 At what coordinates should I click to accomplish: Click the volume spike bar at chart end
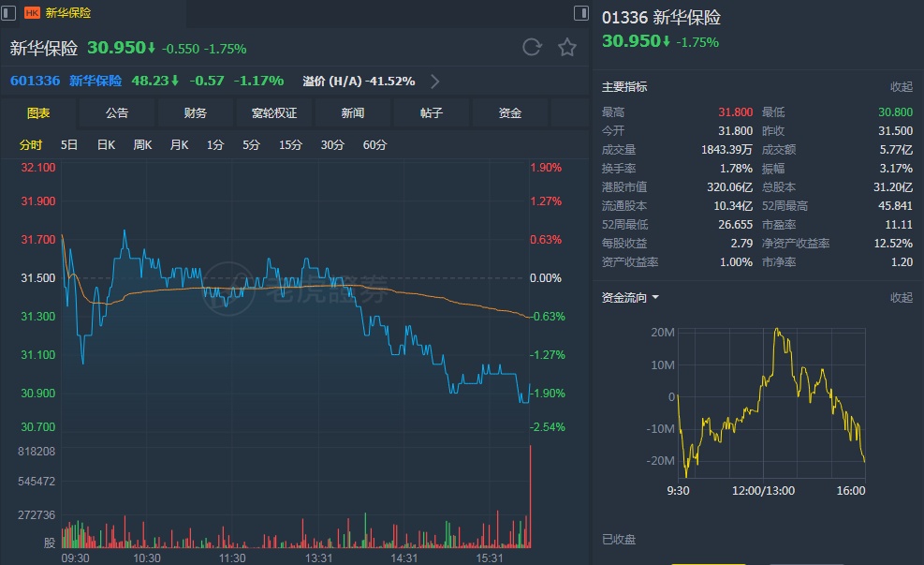[530, 497]
